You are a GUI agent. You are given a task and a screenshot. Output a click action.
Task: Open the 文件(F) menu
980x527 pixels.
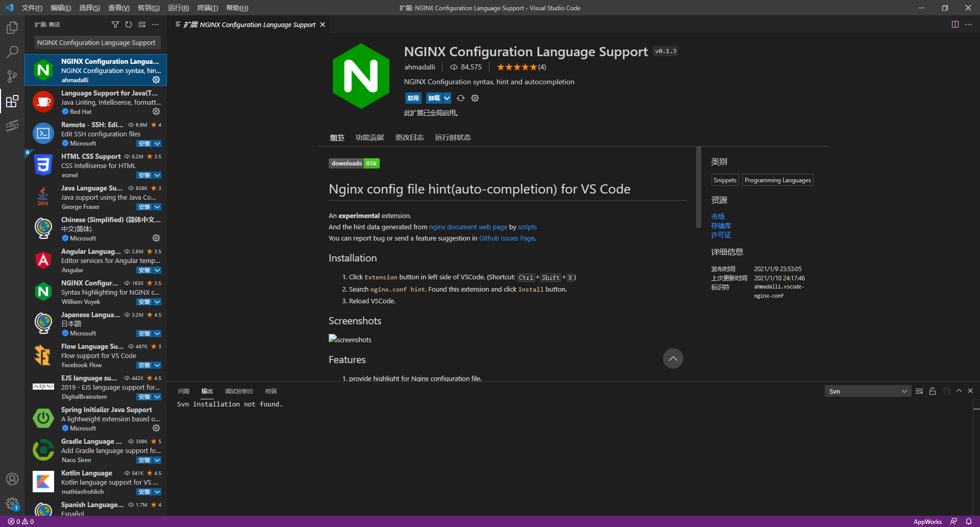(x=32, y=8)
